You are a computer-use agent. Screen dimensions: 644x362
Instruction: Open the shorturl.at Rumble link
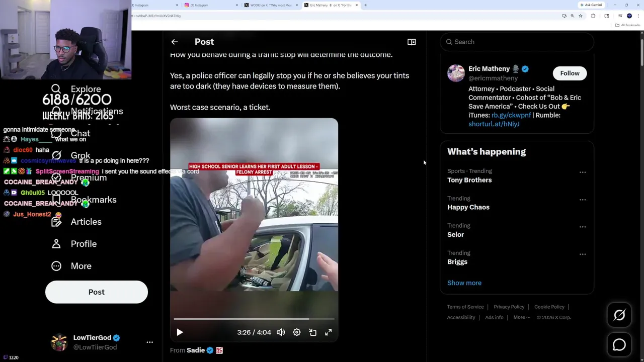coord(494,124)
